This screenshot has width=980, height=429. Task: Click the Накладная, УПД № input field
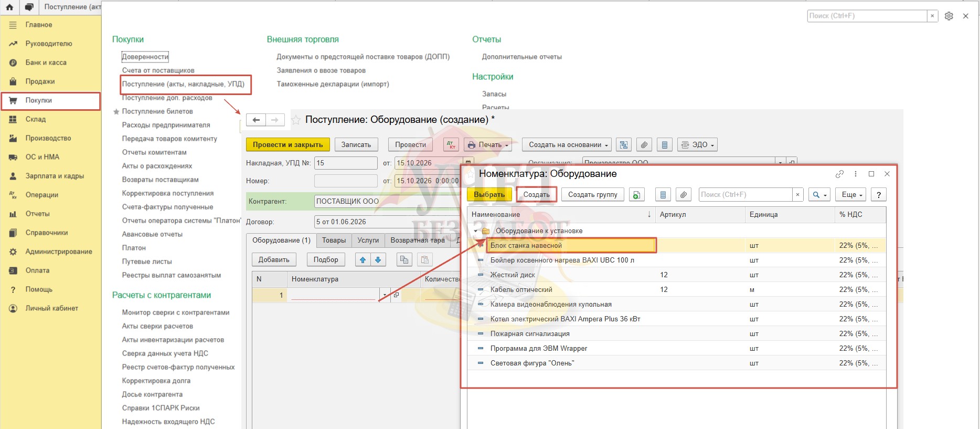coord(346,163)
